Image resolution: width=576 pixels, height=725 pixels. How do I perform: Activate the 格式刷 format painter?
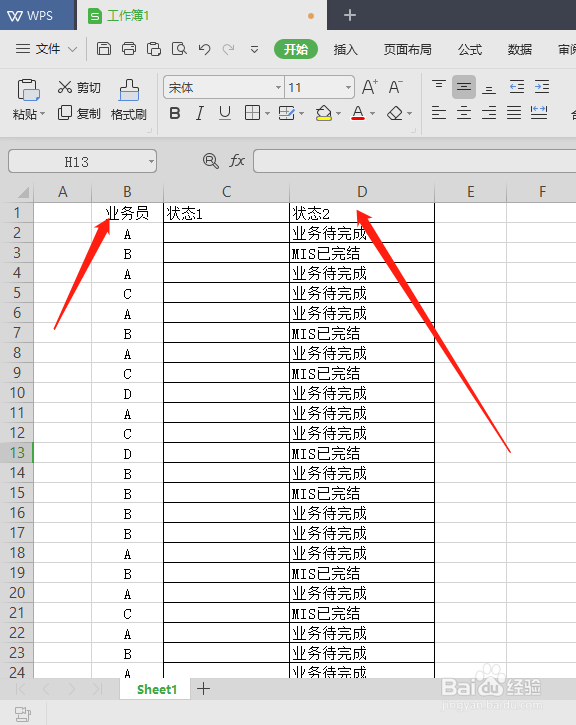(x=129, y=100)
